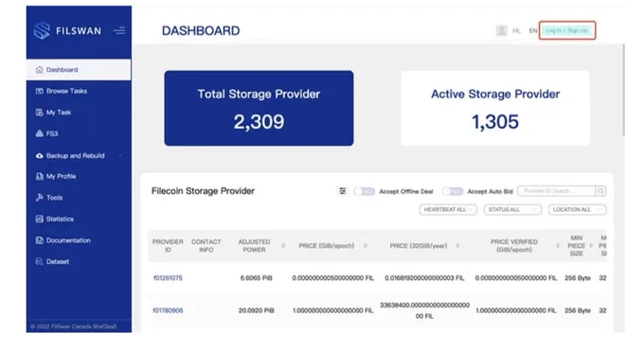Toggle Accept Offline Deal switch
Image resolution: width=644 pixels, height=350 pixels.
click(365, 191)
